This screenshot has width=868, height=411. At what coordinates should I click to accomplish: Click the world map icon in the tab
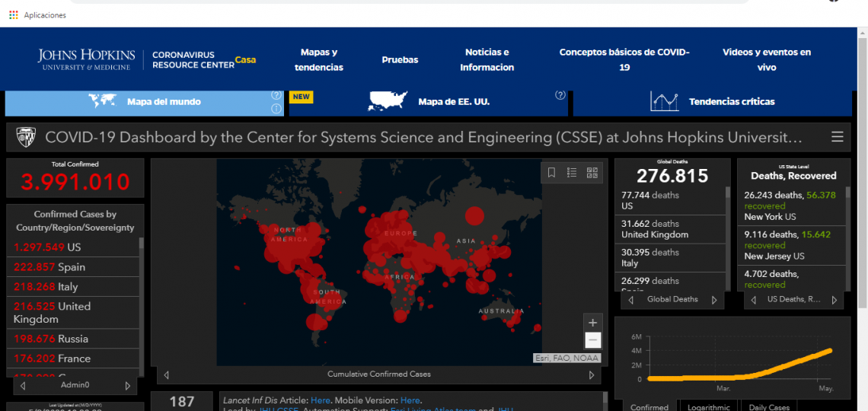pos(103,100)
